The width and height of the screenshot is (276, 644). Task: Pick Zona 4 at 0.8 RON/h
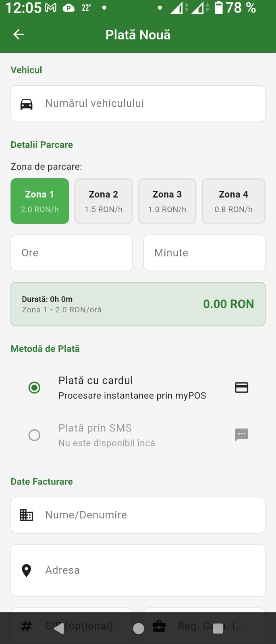(234, 201)
